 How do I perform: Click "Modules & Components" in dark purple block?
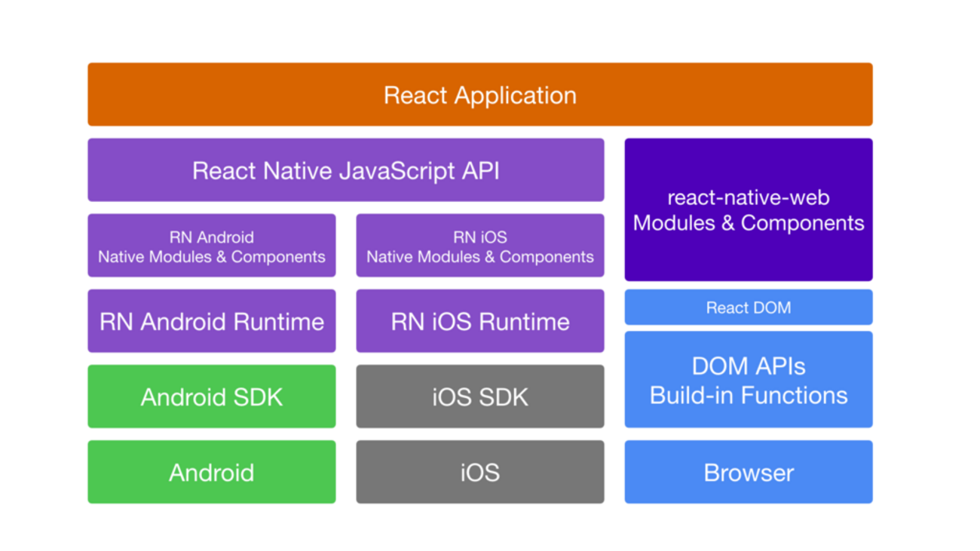(748, 223)
